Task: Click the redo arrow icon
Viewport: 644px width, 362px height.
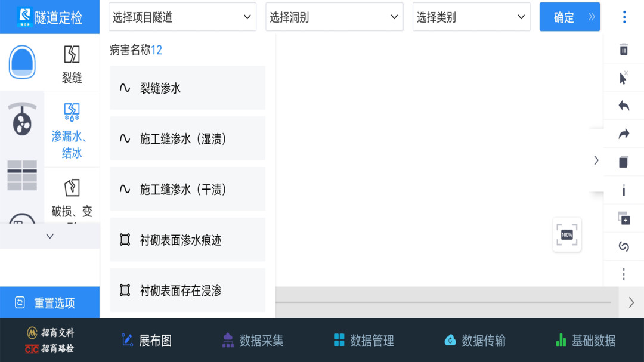Action: 624,134
